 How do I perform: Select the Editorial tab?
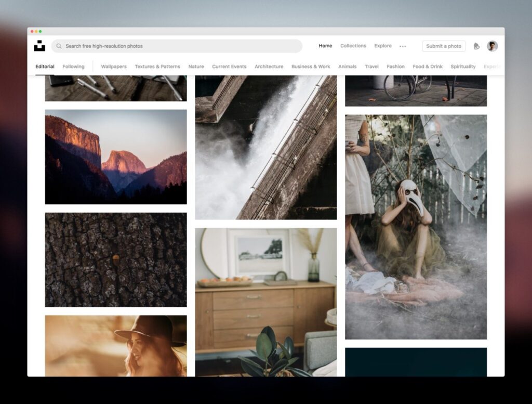pos(45,67)
